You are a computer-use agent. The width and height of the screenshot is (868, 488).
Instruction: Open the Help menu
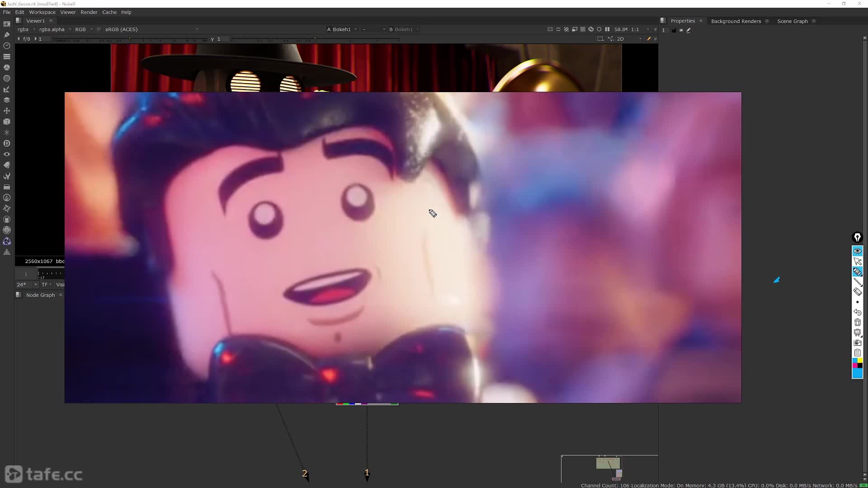point(126,12)
